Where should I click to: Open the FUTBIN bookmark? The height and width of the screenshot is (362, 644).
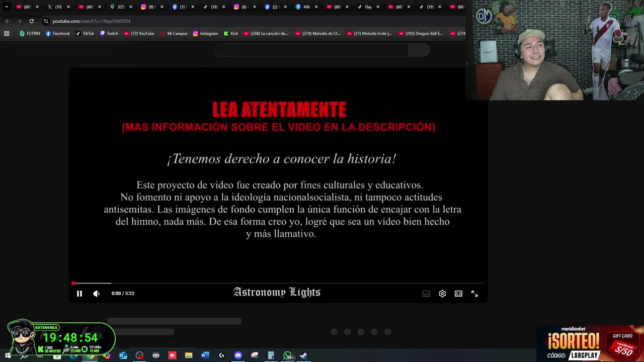click(30, 34)
